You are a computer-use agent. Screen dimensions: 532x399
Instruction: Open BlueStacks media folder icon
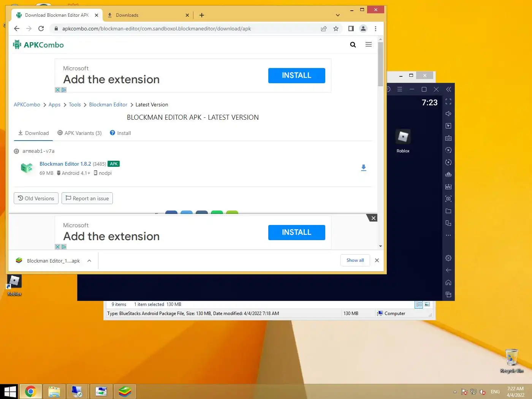[x=448, y=211]
